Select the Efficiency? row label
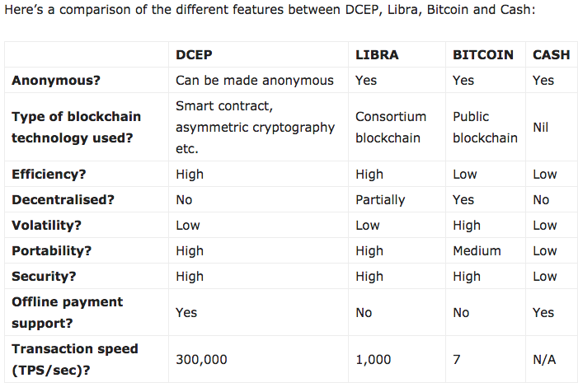 tap(49, 174)
